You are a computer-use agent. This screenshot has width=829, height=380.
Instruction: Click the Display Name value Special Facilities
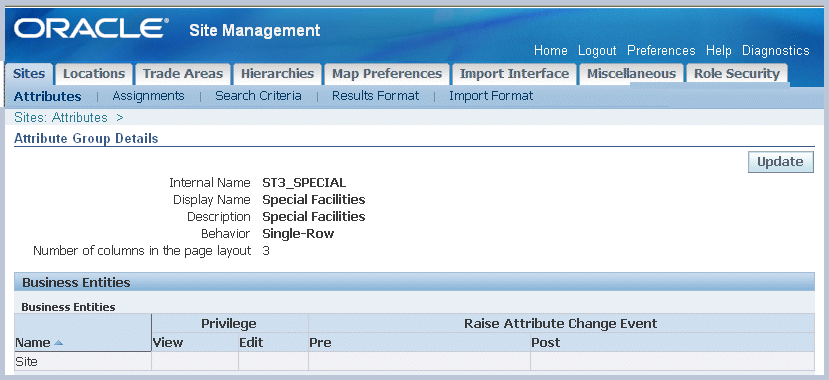click(x=314, y=200)
